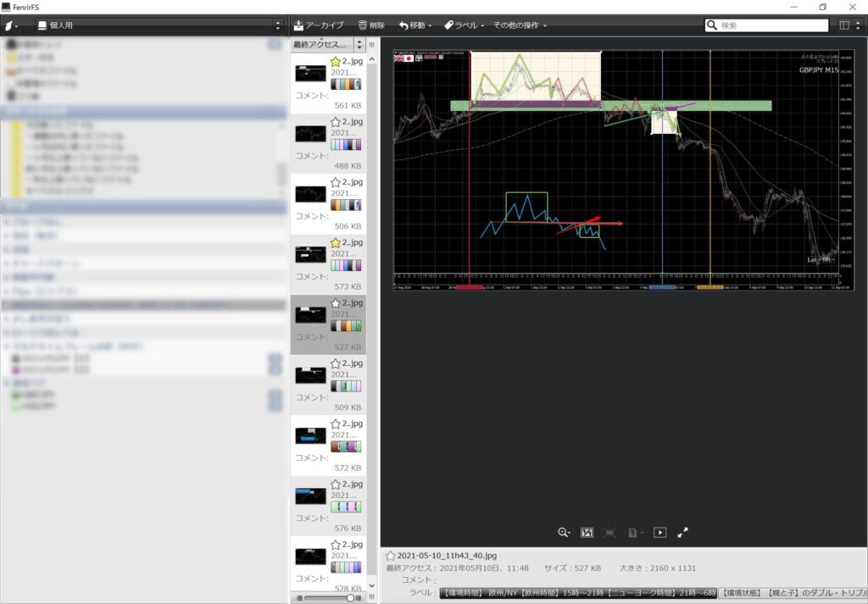Toggle star beside 2021-05-10_11h43_40.jpg in details
The image size is (868, 604).
pos(391,556)
